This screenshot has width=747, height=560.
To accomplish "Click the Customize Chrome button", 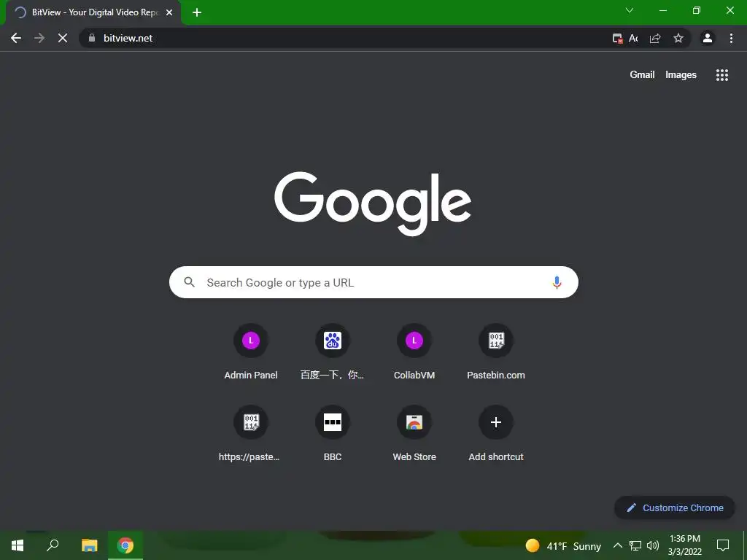I will tap(675, 507).
